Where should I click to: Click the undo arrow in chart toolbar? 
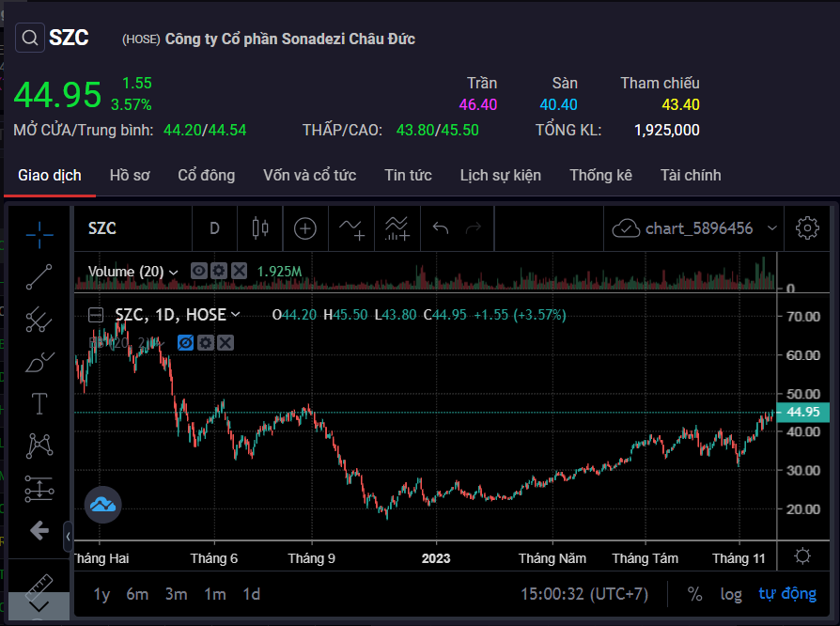(x=441, y=228)
